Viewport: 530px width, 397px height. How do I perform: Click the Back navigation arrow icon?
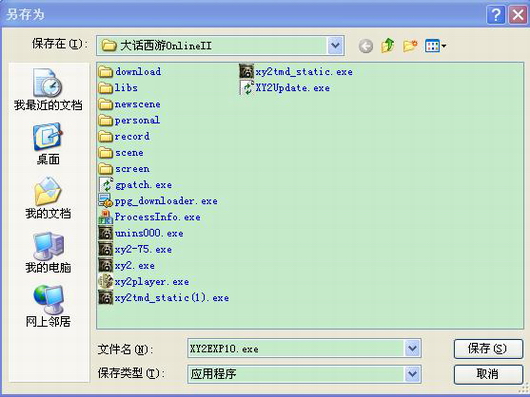point(366,46)
